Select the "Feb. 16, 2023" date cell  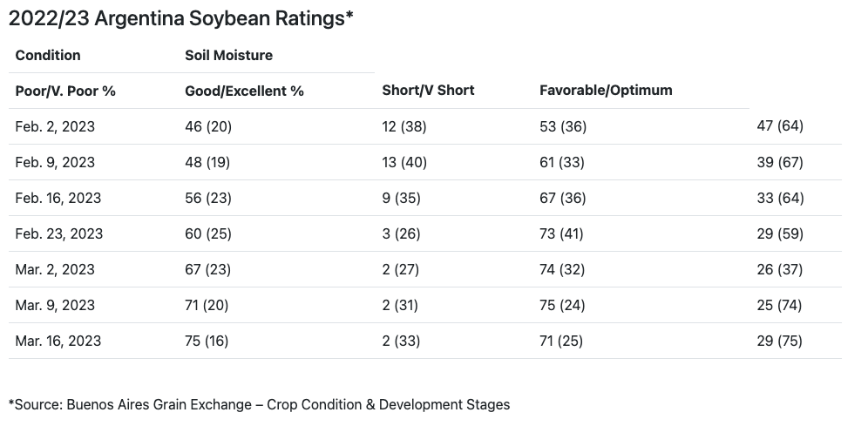(58, 198)
